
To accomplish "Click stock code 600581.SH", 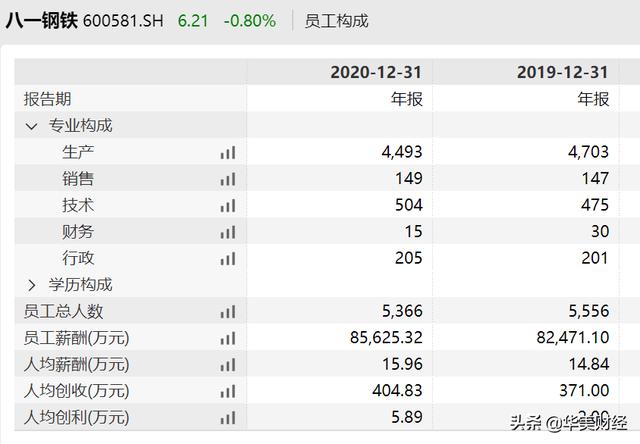I will [122, 20].
